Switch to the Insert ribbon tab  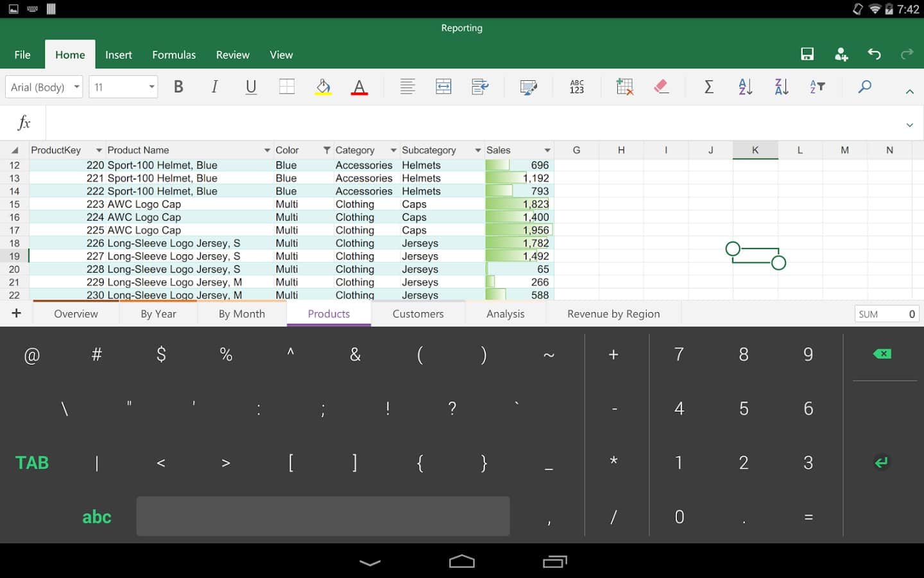tap(119, 55)
